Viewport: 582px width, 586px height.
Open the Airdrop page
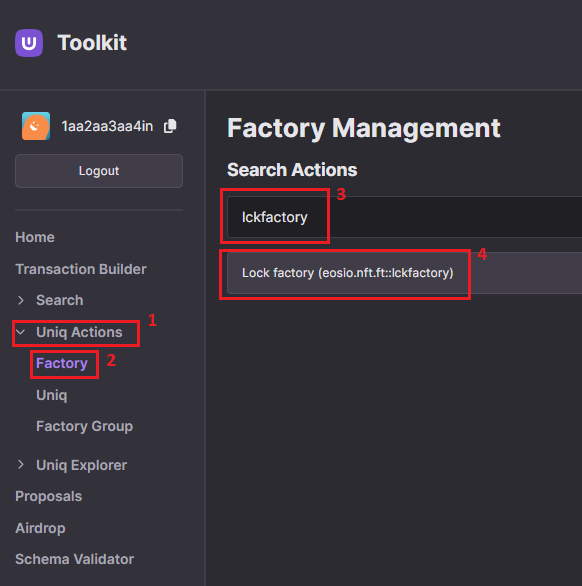[40, 528]
